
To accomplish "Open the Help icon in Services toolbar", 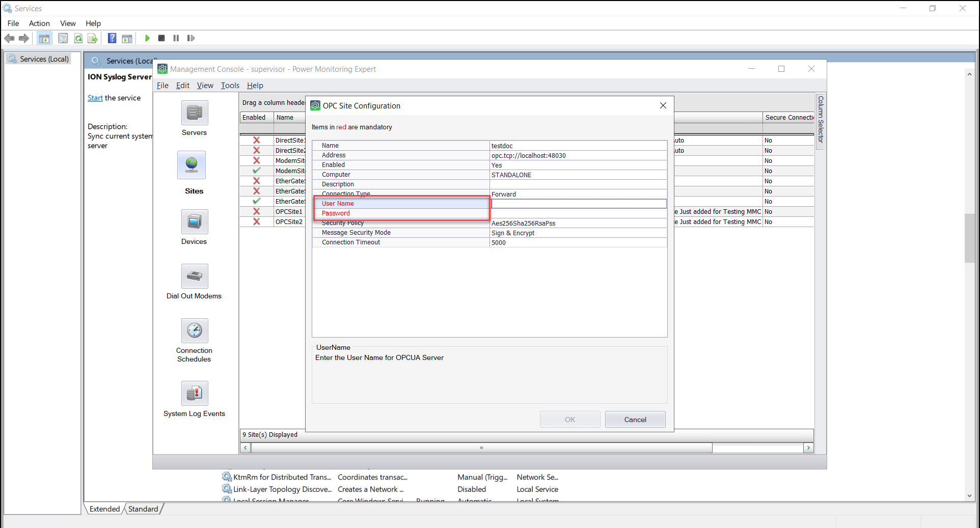I will tap(112, 38).
